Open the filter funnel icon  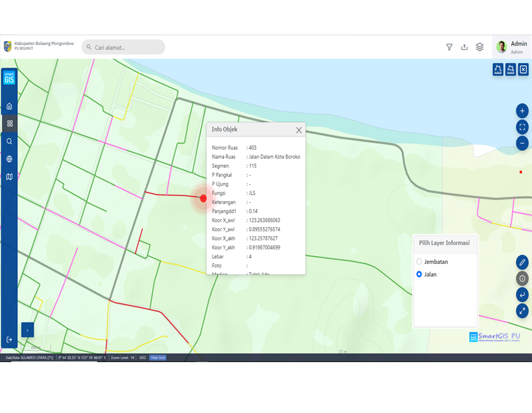click(449, 47)
